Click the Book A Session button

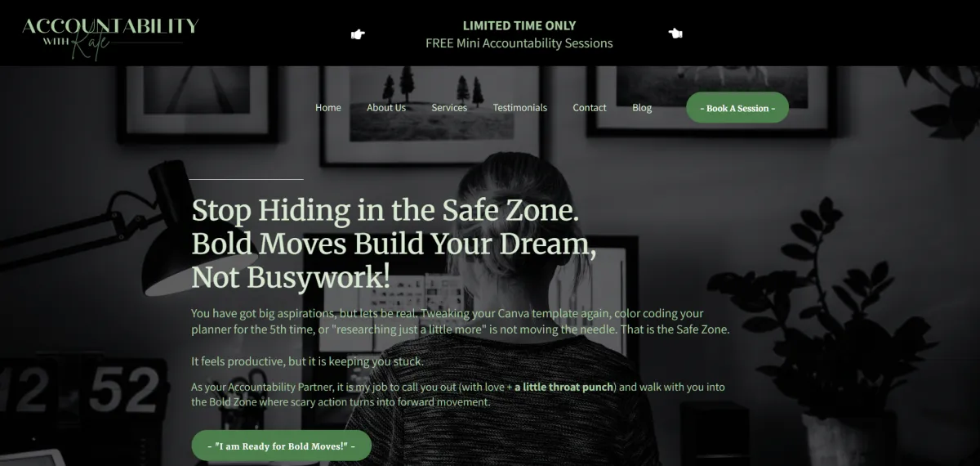point(737,108)
